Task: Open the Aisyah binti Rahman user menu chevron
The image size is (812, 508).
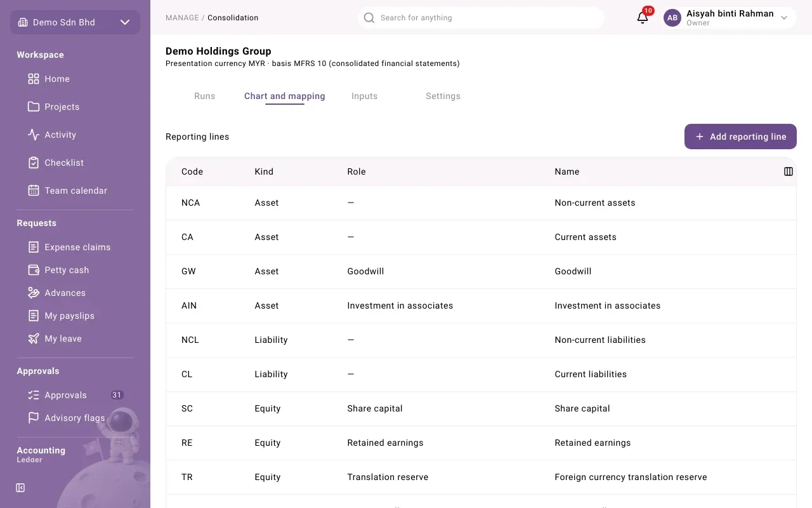Action: (x=784, y=18)
